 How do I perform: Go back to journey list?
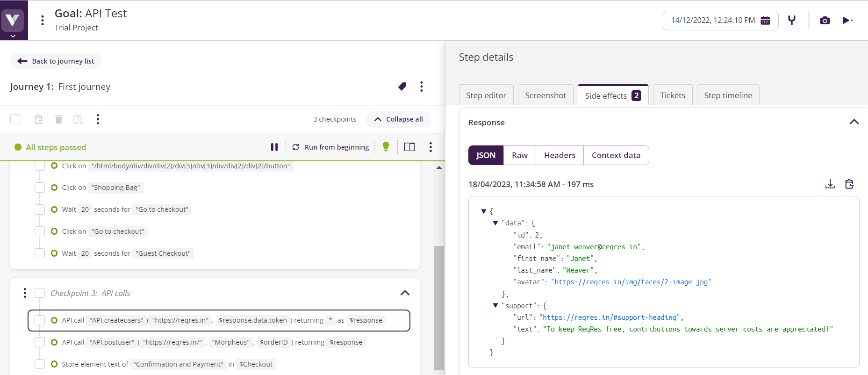point(56,61)
